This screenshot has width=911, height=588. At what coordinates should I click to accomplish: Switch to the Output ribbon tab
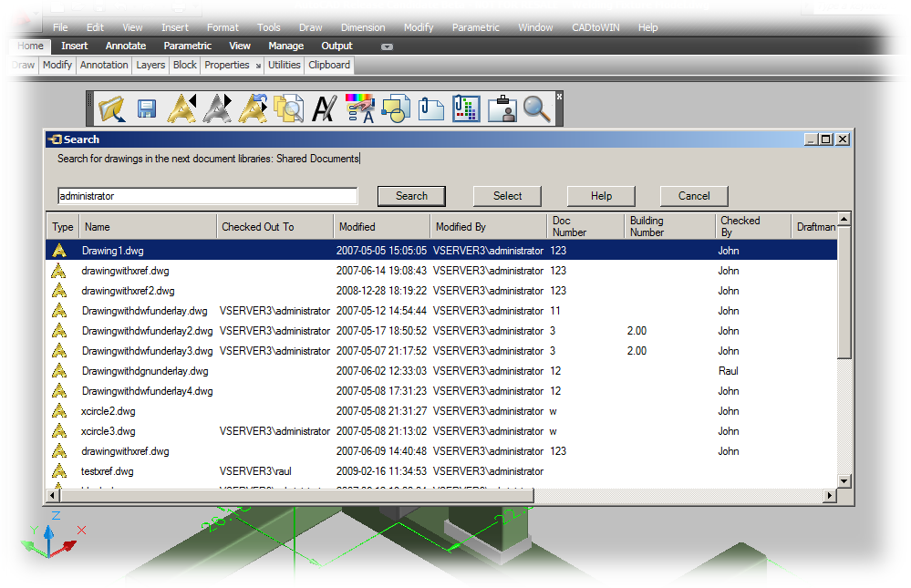pyautogui.click(x=337, y=46)
